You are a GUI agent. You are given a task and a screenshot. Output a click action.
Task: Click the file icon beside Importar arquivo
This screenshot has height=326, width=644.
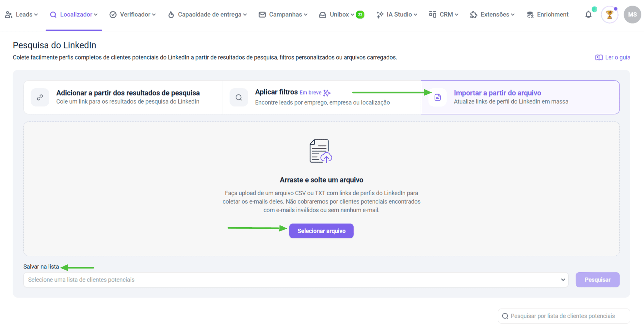coord(438,97)
